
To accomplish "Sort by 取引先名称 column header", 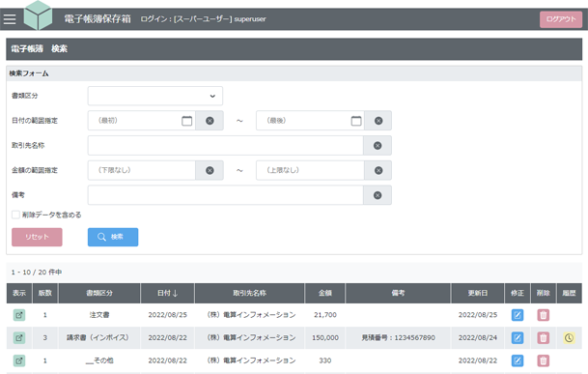I will point(249,293).
